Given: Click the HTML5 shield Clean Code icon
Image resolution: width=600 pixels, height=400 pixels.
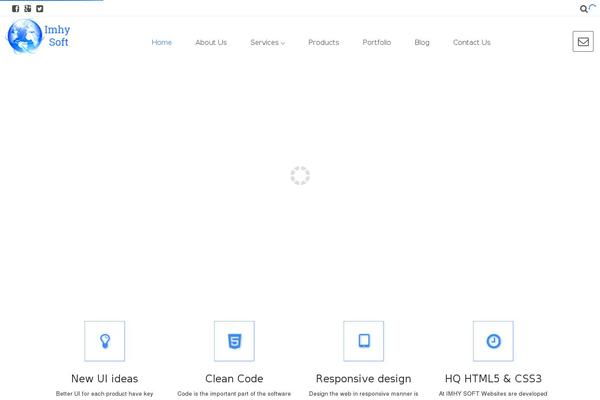Looking at the screenshot, I should (234, 341).
